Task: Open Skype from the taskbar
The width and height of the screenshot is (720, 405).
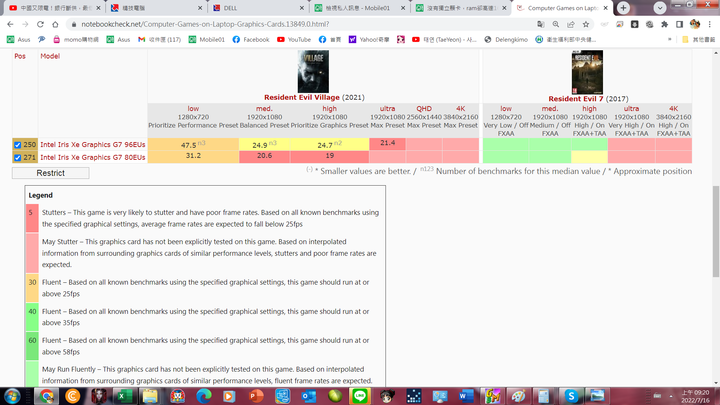Action: [571, 396]
